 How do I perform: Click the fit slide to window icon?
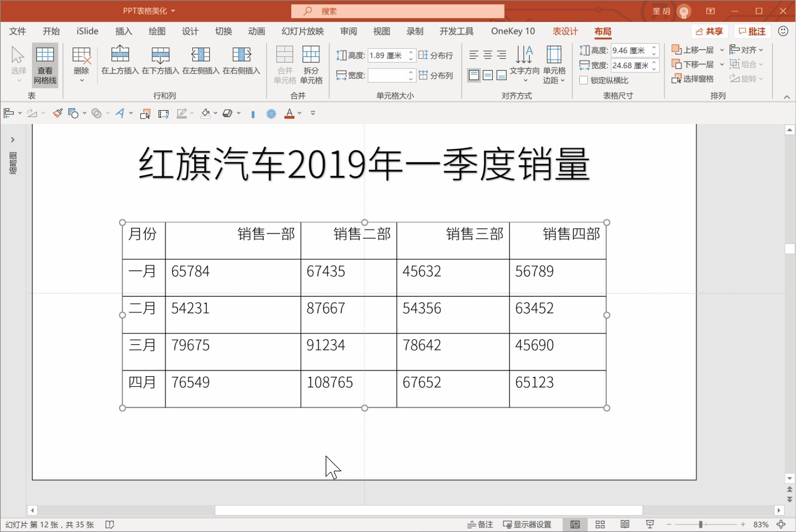(781, 524)
